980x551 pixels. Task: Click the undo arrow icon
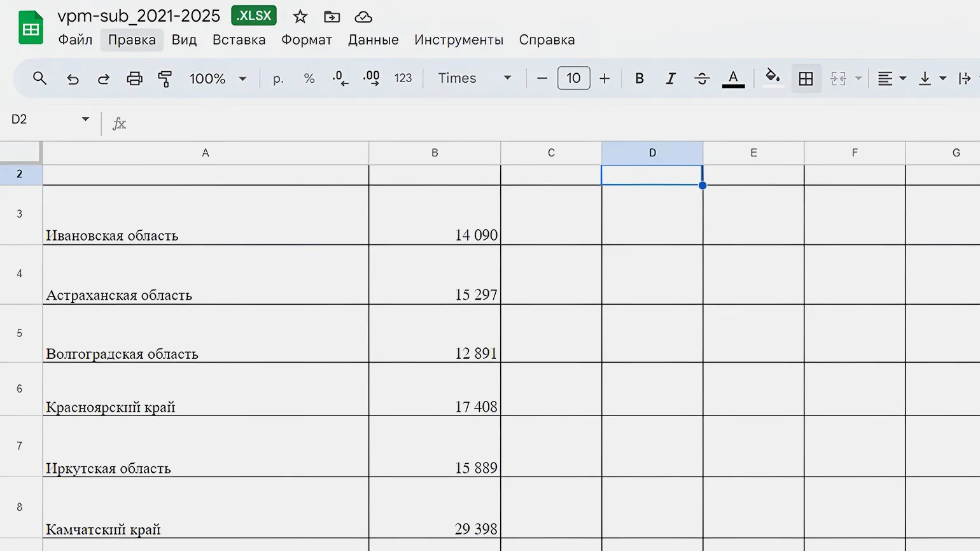pos(73,78)
